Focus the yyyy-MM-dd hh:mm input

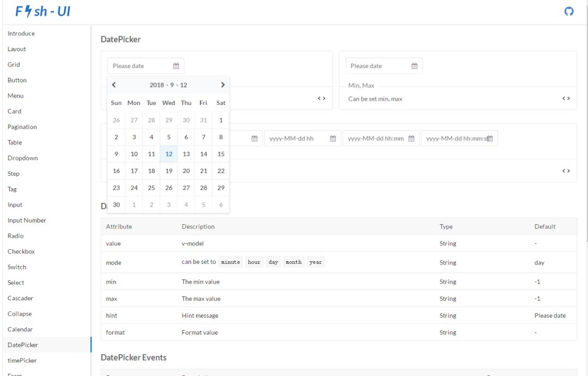coord(381,138)
